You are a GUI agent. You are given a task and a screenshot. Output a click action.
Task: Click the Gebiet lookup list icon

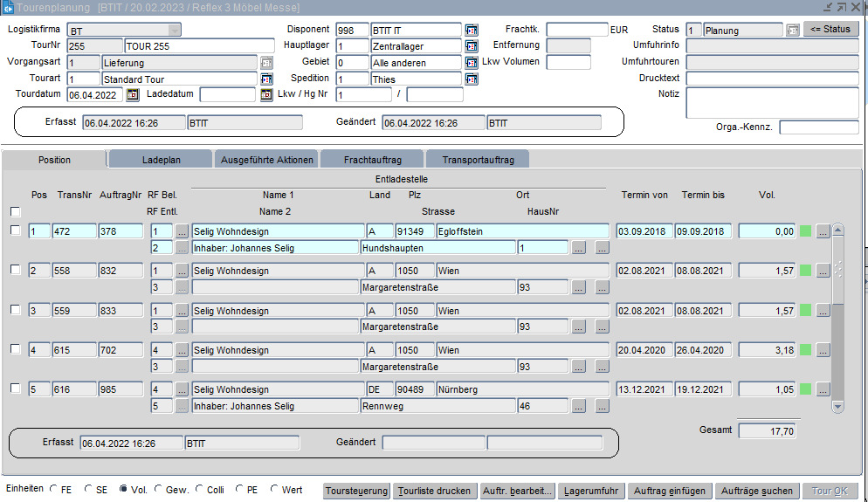click(x=472, y=63)
